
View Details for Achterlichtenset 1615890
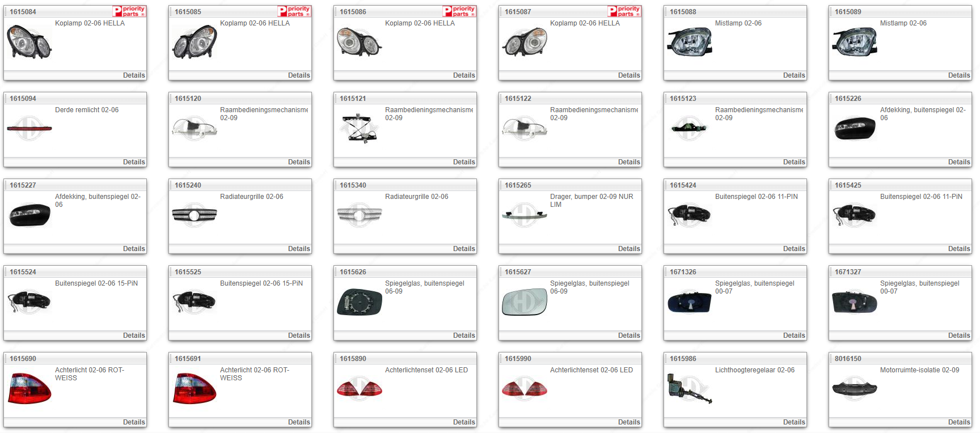(464, 422)
